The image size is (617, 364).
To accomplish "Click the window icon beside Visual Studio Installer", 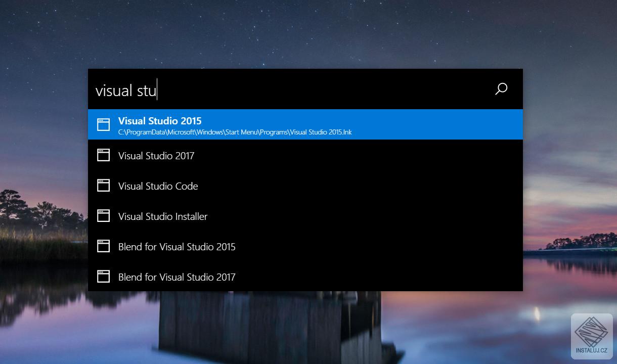I will click(x=103, y=215).
